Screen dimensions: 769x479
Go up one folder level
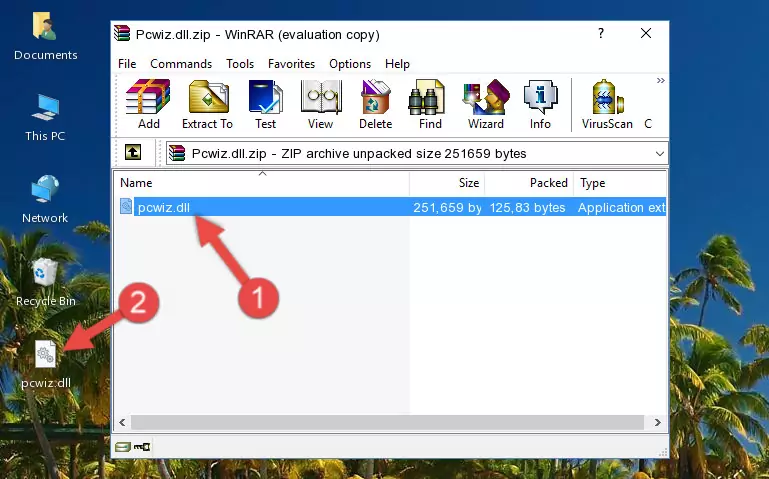point(133,152)
